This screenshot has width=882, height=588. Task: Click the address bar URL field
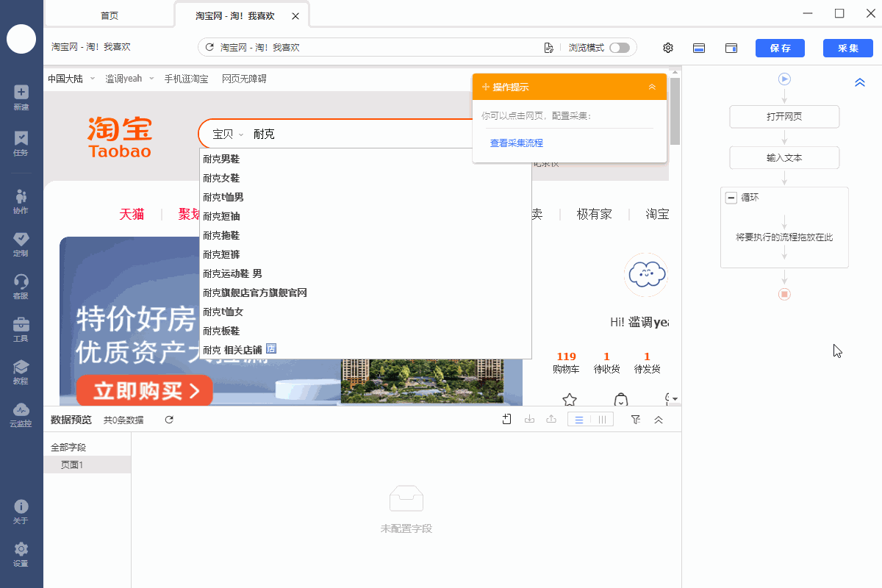pos(379,48)
